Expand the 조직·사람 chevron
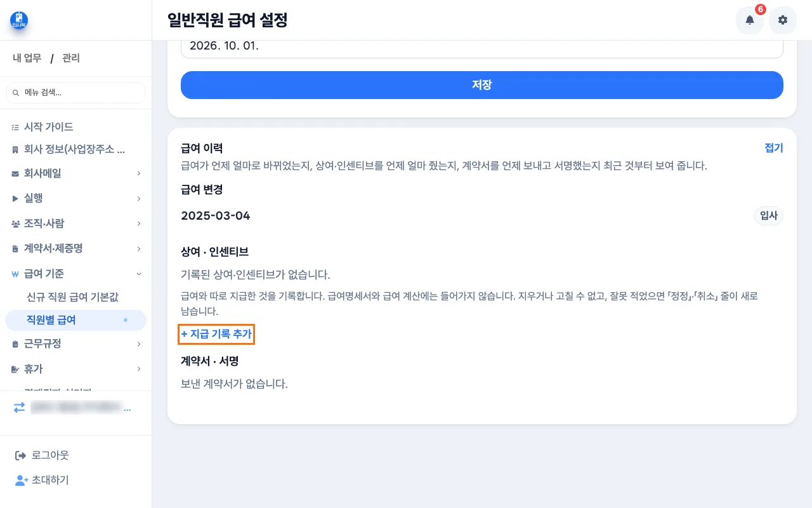812x508 pixels. pos(138,224)
